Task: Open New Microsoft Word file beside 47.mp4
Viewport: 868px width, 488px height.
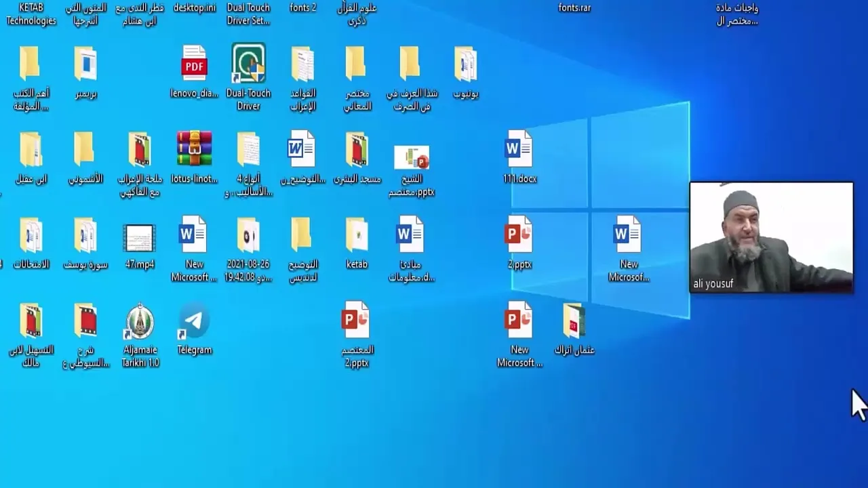Action: [194, 235]
